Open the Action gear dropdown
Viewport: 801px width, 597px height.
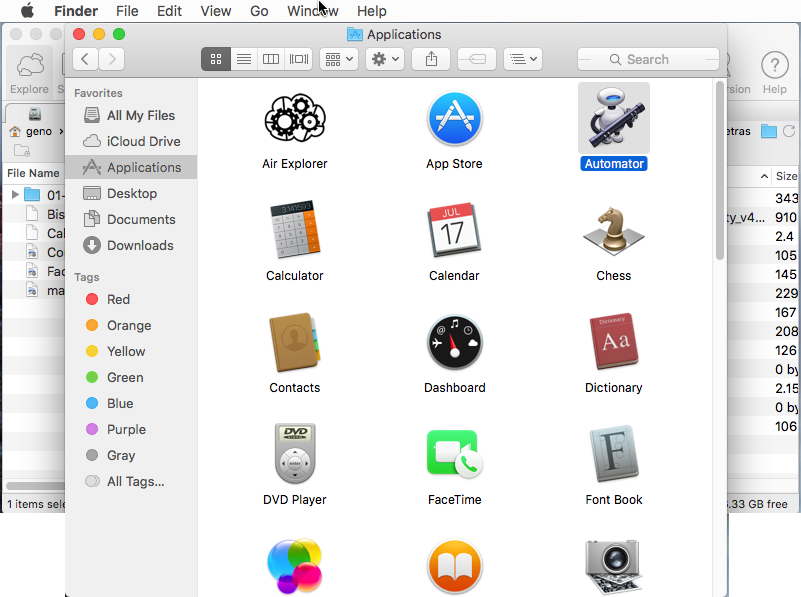385,59
